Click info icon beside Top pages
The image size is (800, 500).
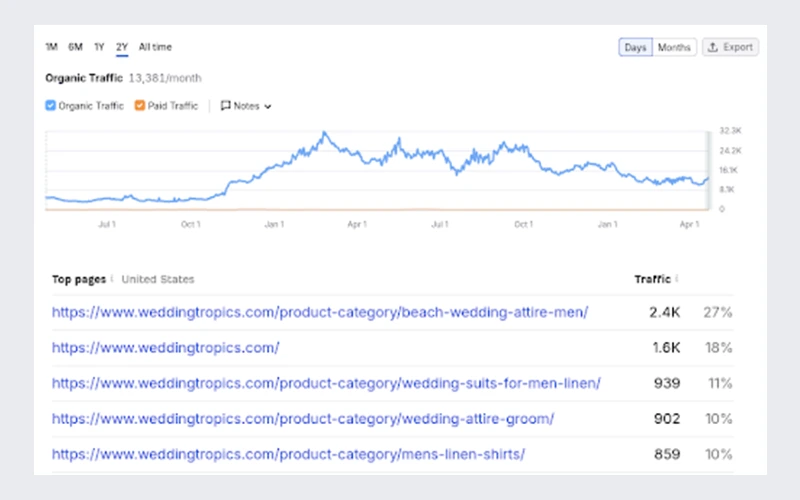pos(112,279)
